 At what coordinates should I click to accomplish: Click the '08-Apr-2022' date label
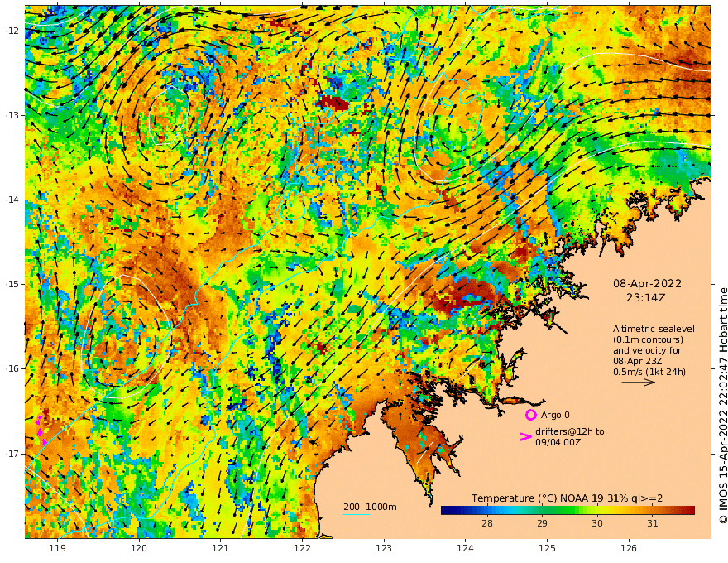(x=647, y=283)
